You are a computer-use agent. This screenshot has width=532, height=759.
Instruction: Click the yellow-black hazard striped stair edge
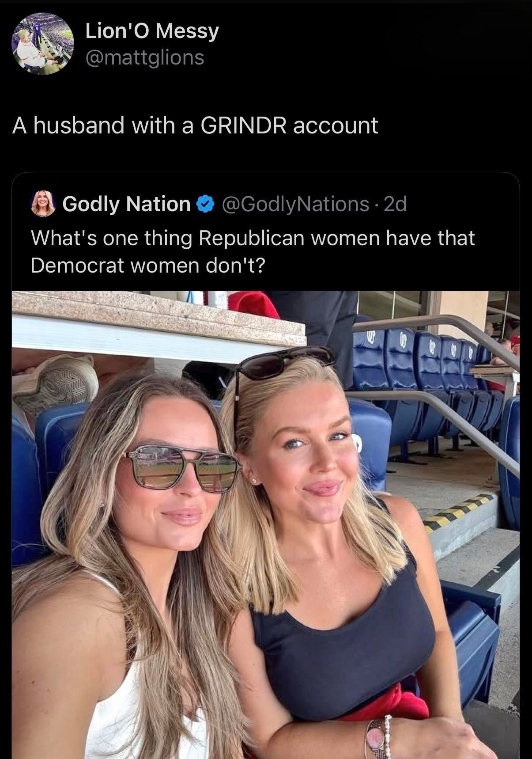pyautogui.click(x=459, y=512)
